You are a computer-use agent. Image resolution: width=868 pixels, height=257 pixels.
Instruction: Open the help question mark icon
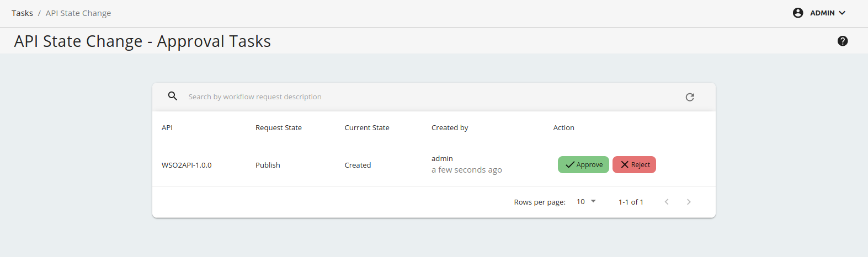click(x=843, y=41)
